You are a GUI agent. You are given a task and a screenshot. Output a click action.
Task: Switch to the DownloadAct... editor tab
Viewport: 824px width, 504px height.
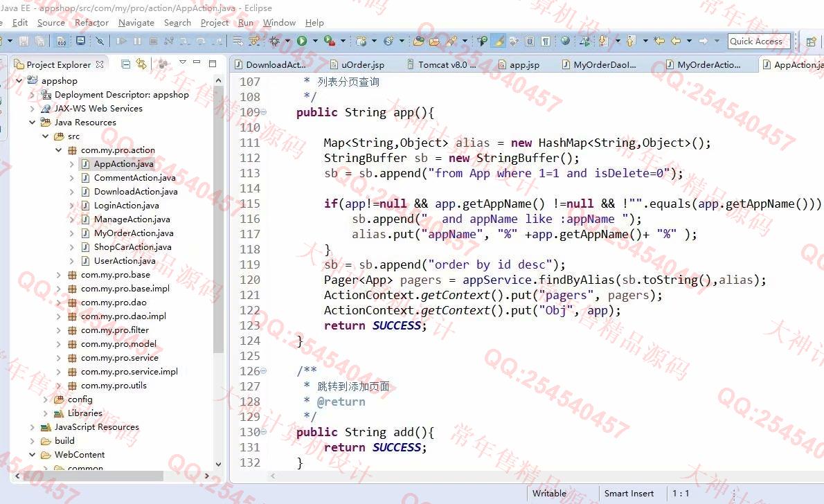[x=276, y=64]
